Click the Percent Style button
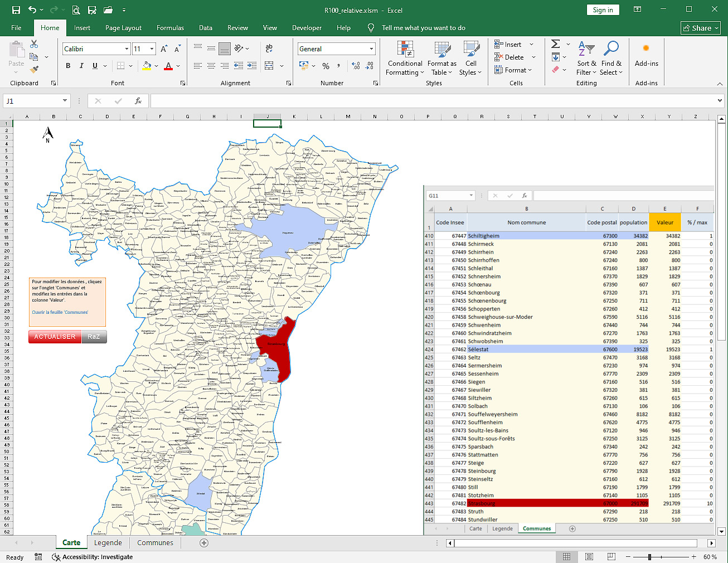This screenshot has width=728, height=563. [x=326, y=66]
